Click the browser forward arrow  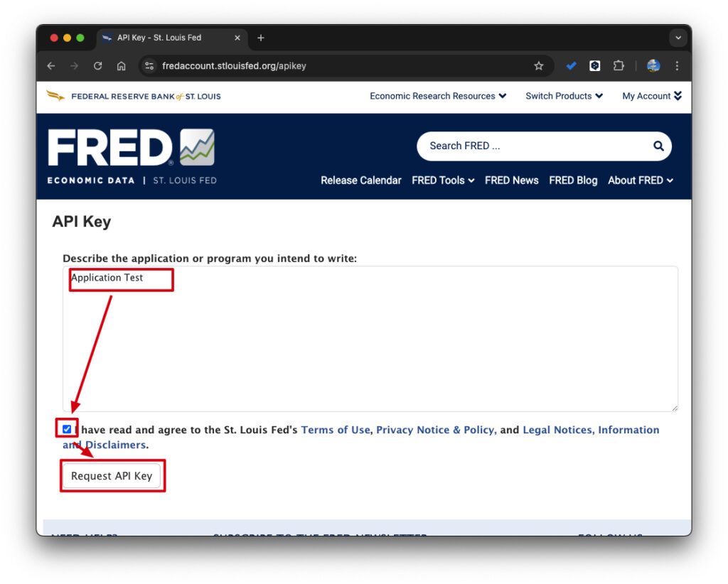[74, 66]
